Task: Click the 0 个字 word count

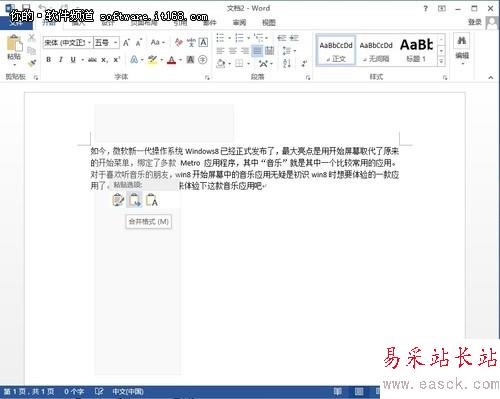Action: pyautogui.click(x=74, y=392)
